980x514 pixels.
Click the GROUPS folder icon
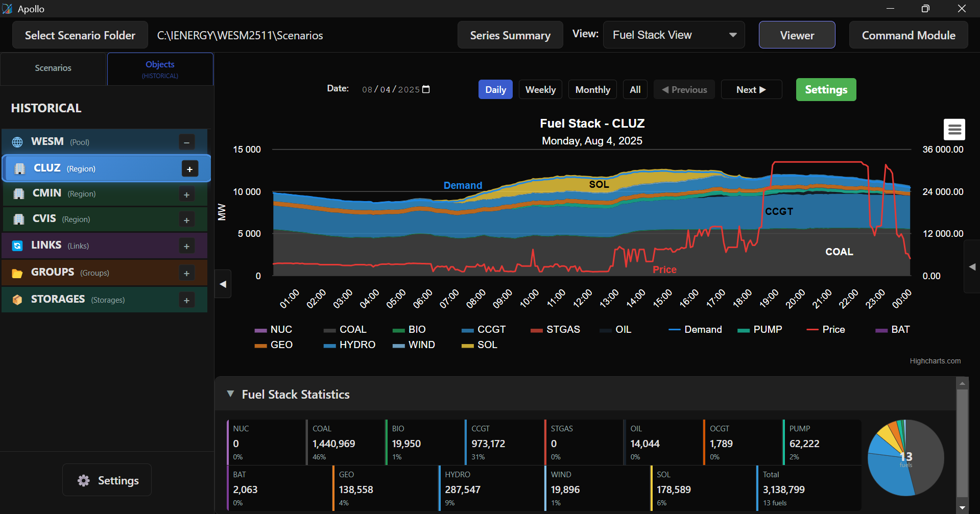(x=17, y=273)
